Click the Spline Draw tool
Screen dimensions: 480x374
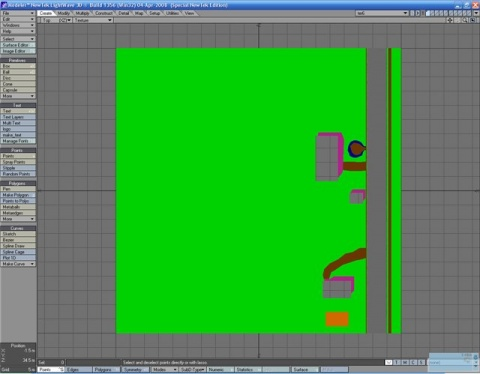coord(18,246)
